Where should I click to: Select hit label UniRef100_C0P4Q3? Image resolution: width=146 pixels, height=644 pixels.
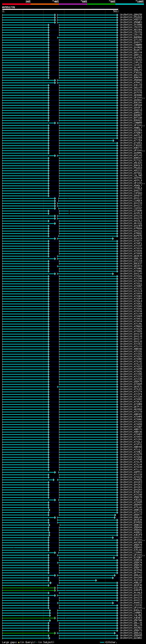tap(131, 193)
